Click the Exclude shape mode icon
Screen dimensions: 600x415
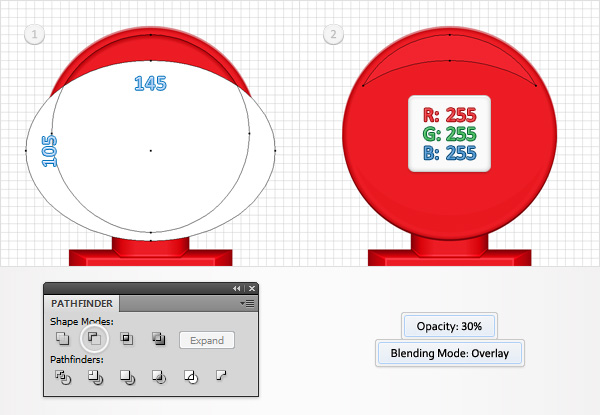coord(158,339)
